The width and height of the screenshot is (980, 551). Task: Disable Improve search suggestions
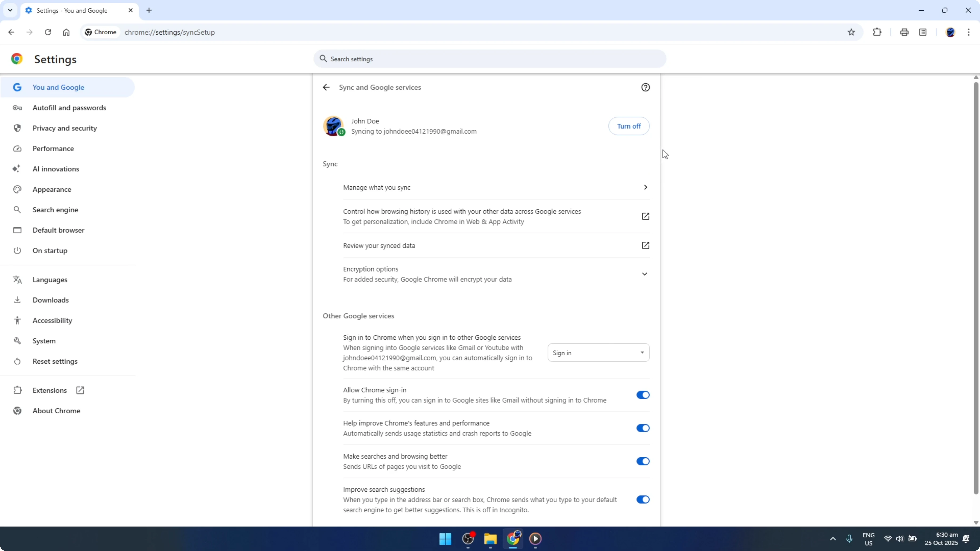[x=643, y=499]
